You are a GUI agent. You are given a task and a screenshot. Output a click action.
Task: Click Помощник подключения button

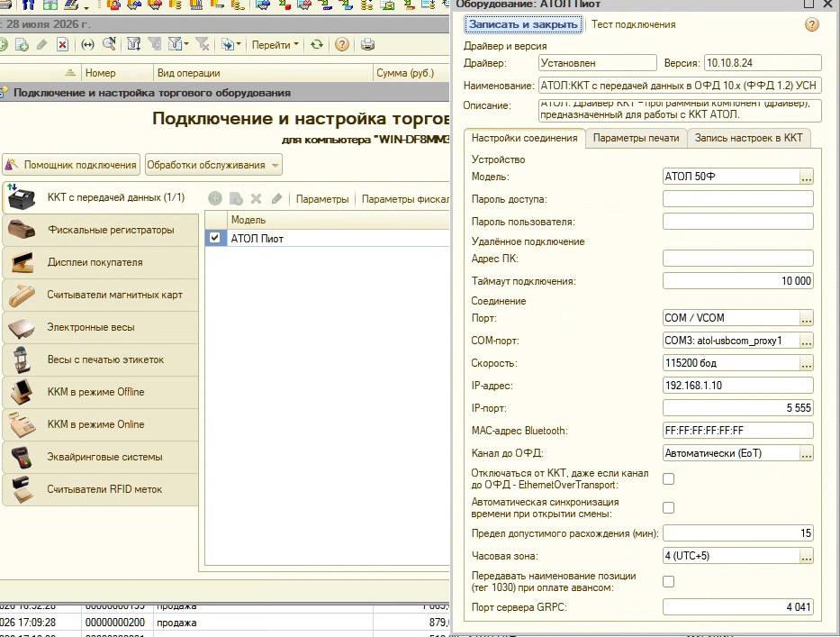pos(71,165)
